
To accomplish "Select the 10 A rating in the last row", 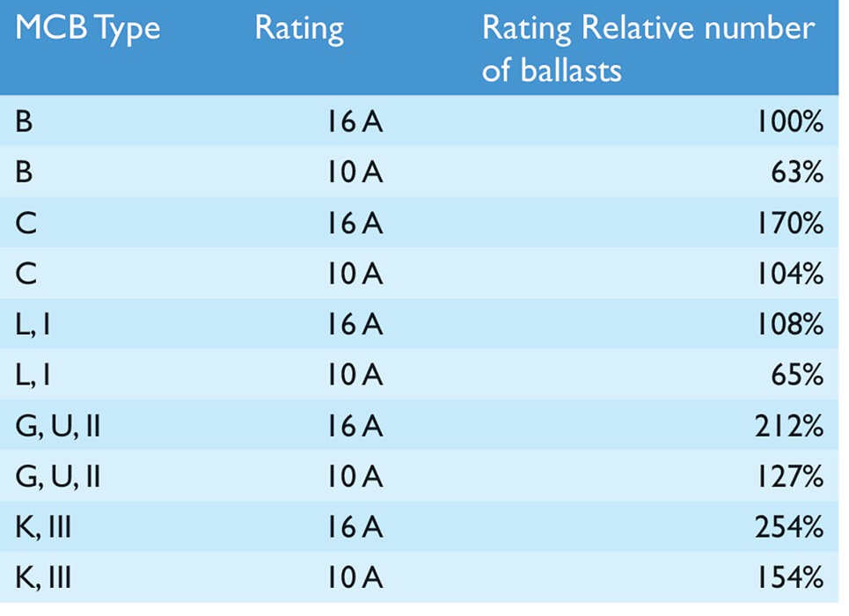I will click(x=355, y=577).
